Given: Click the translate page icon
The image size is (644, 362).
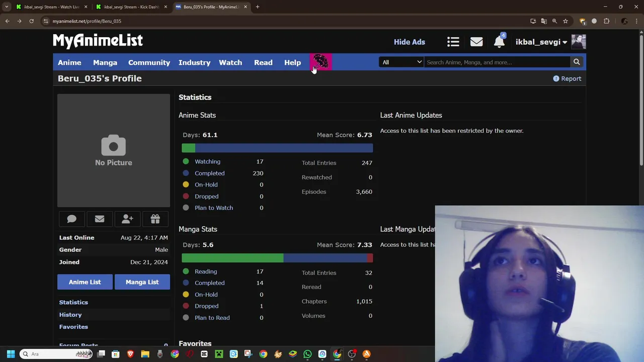Looking at the screenshot, I should 544,21.
